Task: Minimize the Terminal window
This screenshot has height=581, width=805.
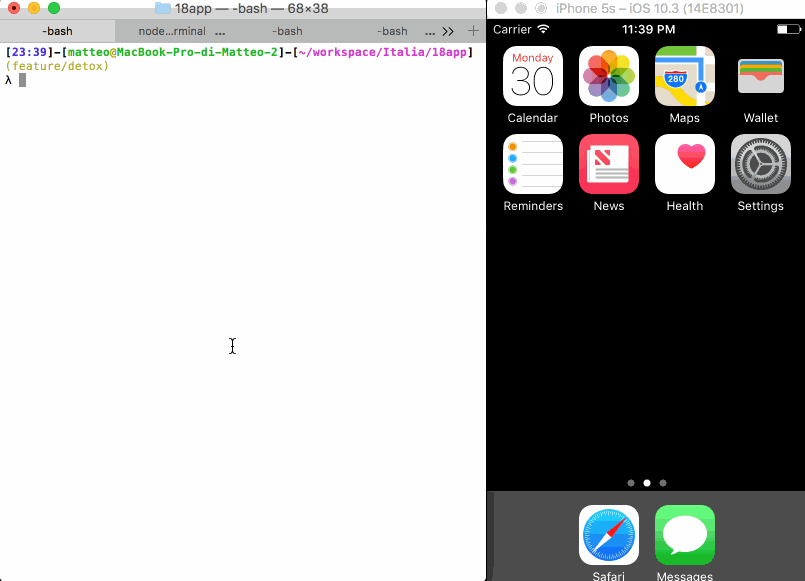Action: pos(34,8)
